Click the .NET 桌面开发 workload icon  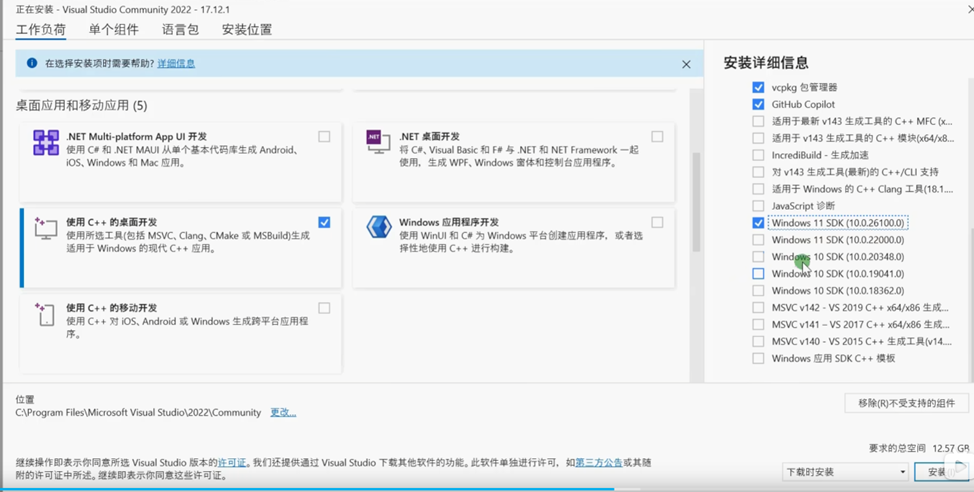click(x=378, y=142)
